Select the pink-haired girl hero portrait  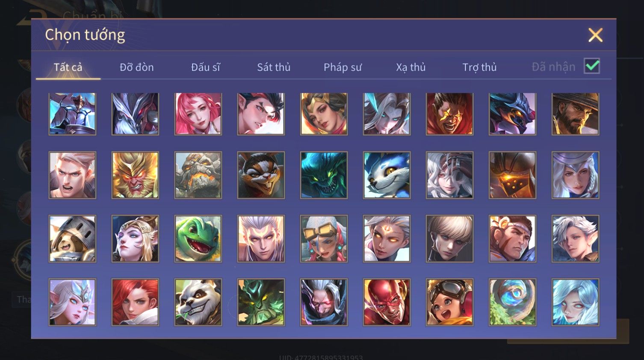click(198, 114)
